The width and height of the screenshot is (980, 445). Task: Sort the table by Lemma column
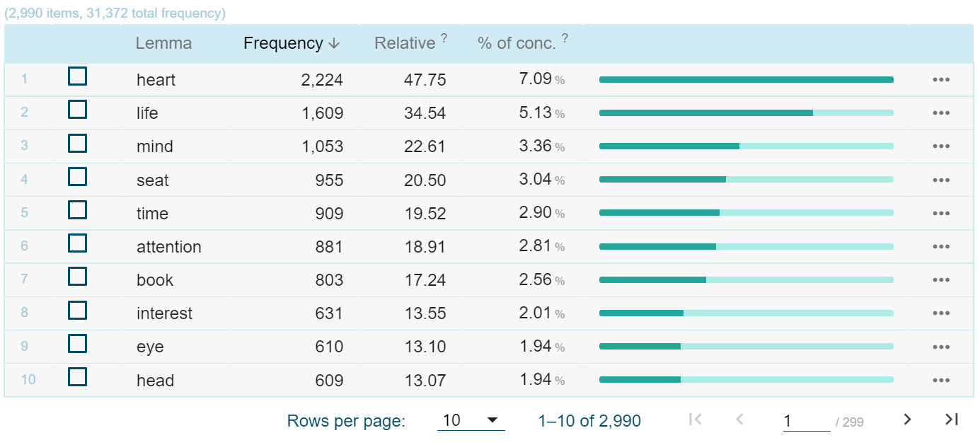pyautogui.click(x=163, y=43)
